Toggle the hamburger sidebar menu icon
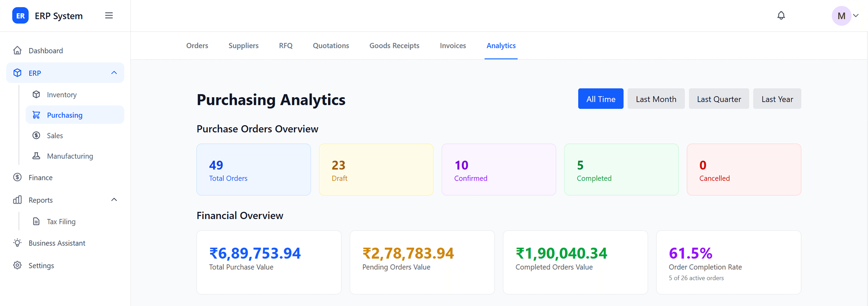The width and height of the screenshot is (868, 306). 109,15
